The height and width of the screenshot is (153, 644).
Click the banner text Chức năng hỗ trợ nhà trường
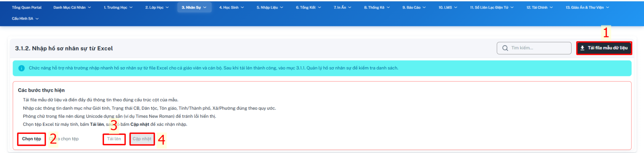pyautogui.click(x=214, y=68)
